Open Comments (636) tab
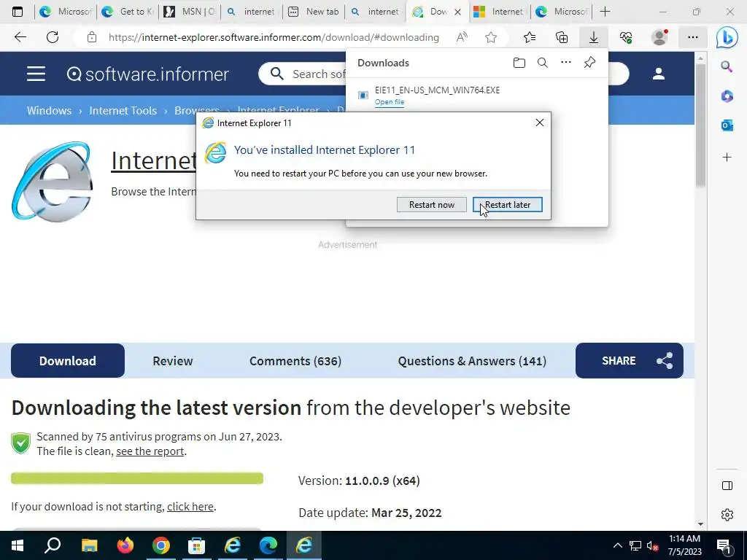Image resolution: width=747 pixels, height=560 pixels. tap(295, 360)
